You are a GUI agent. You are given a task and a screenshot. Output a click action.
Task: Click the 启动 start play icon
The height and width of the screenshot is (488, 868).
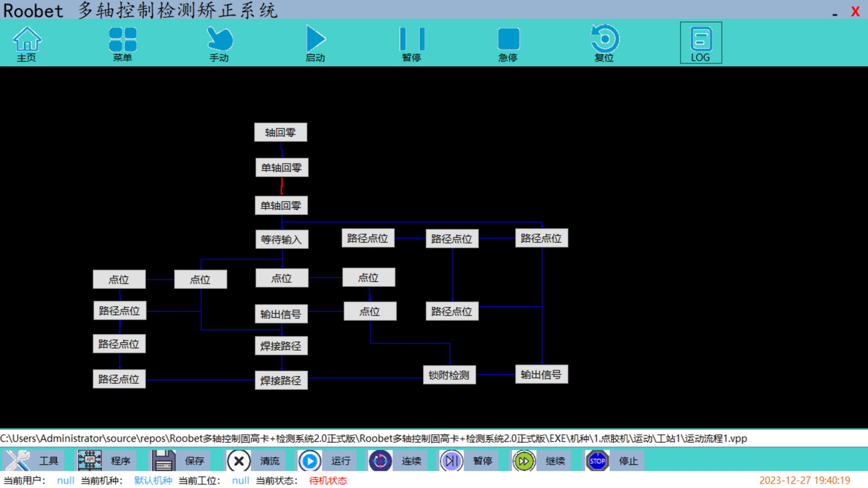click(x=315, y=39)
